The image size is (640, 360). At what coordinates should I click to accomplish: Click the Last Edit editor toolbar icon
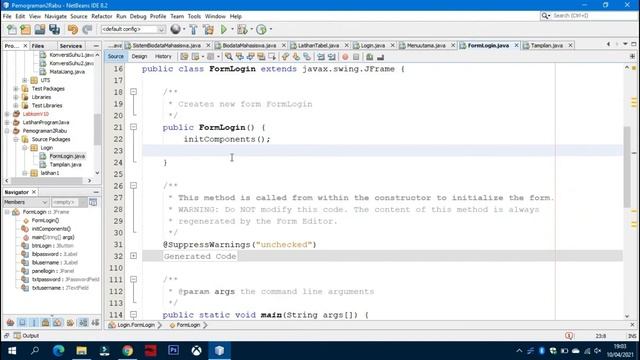(184, 57)
